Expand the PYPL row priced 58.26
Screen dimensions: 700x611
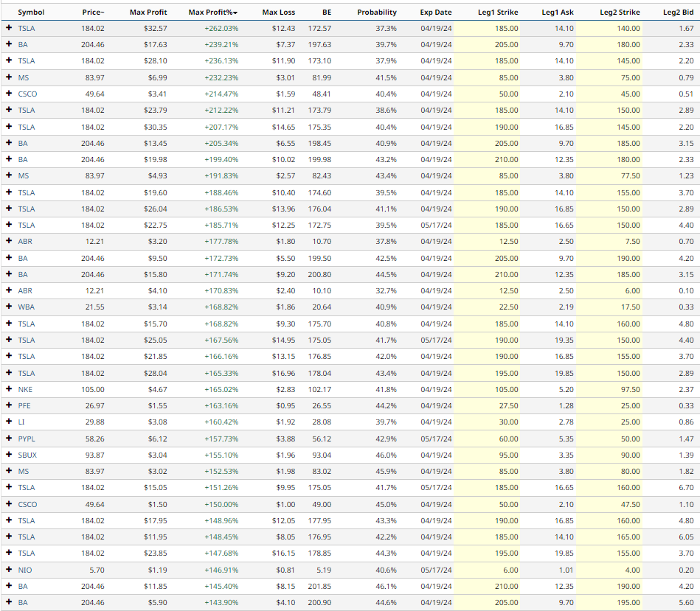(x=9, y=439)
